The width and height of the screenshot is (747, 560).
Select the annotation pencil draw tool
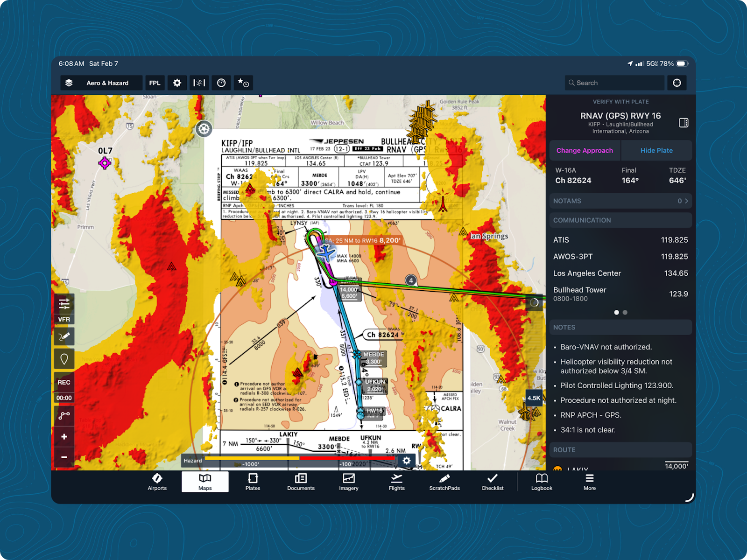coord(64,336)
